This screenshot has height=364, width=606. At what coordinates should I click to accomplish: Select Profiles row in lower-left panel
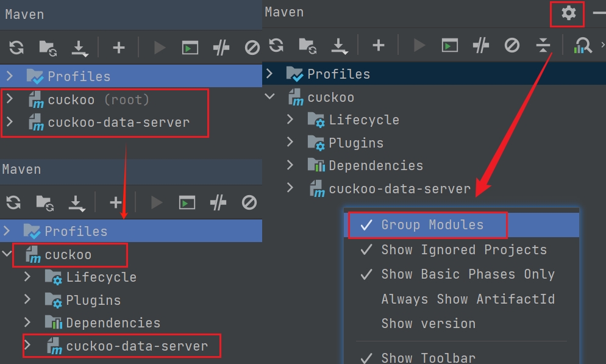[131, 231]
